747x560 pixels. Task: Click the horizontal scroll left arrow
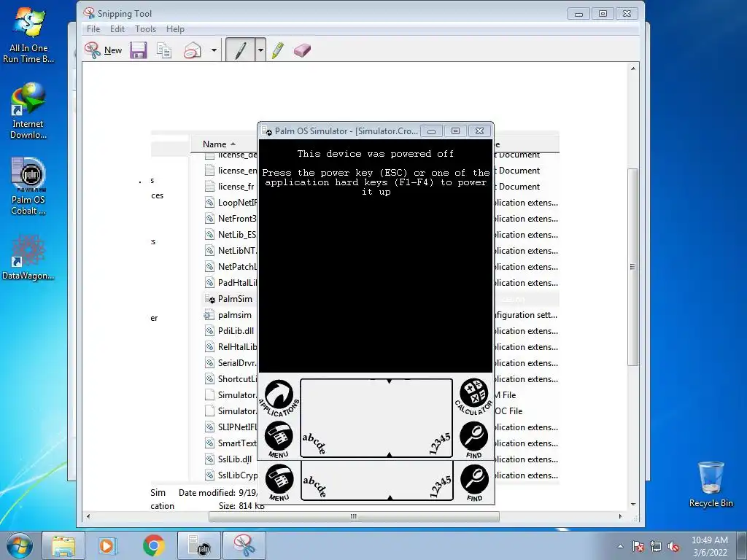(x=88, y=517)
